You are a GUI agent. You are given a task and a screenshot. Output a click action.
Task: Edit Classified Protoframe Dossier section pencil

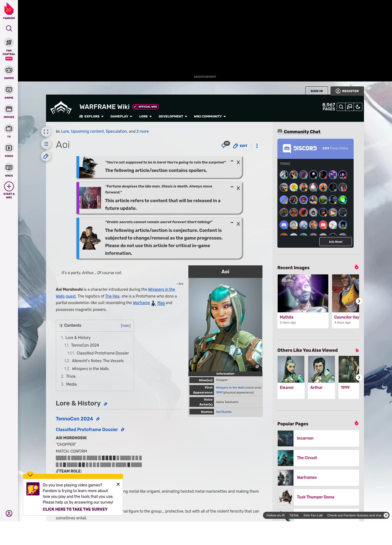[123, 429]
